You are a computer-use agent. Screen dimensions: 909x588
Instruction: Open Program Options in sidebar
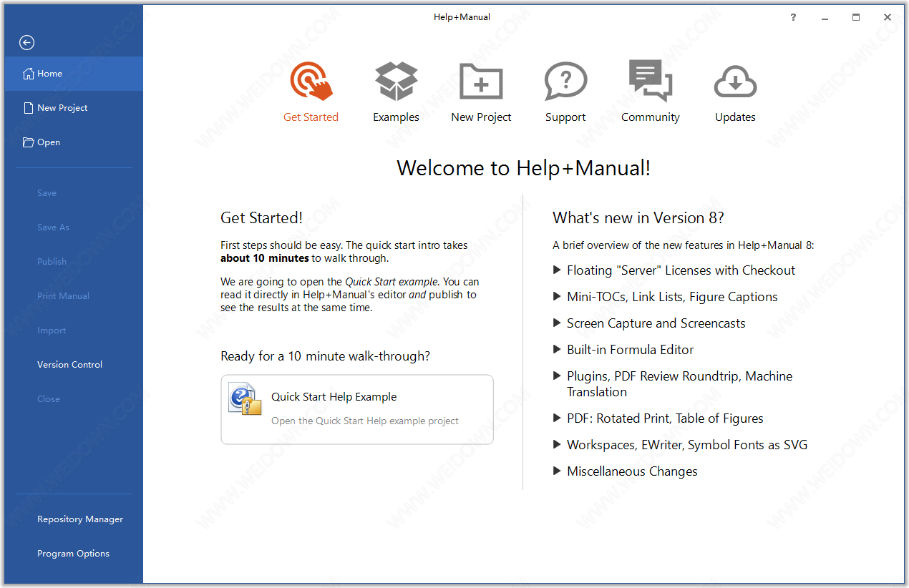coord(73,554)
